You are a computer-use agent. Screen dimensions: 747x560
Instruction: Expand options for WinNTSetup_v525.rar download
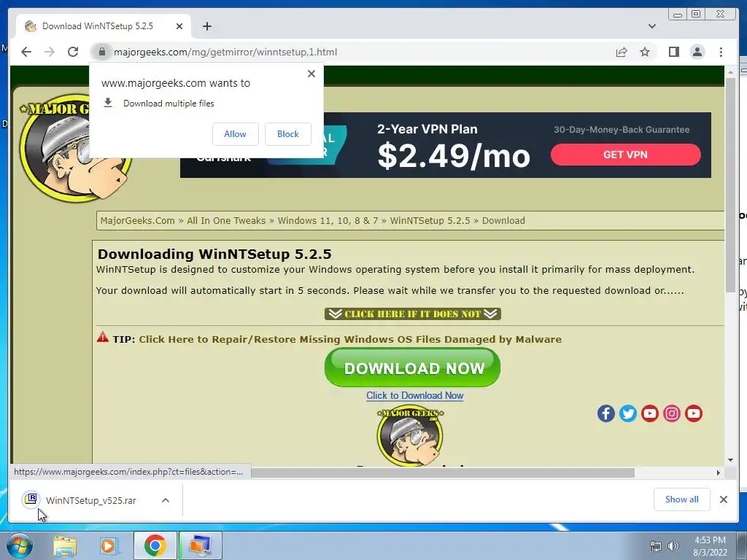tap(166, 500)
